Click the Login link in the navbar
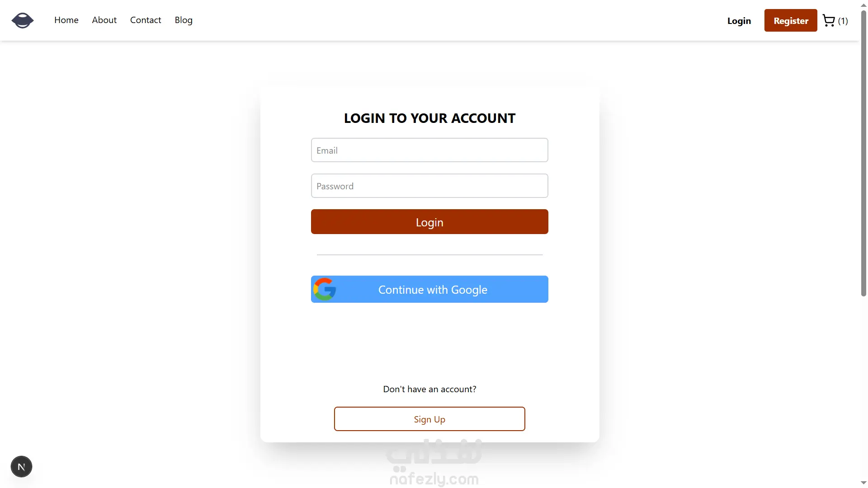 click(x=739, y=21)
